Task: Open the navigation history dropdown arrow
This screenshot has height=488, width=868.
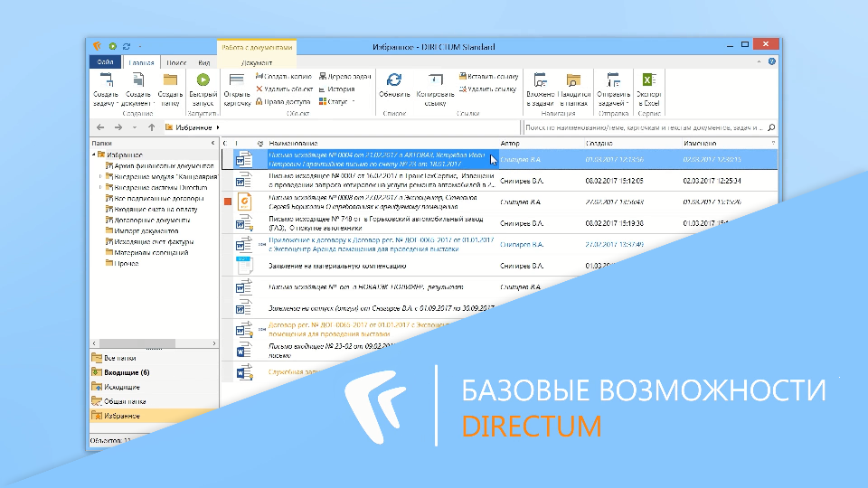Action: [135, 127]
